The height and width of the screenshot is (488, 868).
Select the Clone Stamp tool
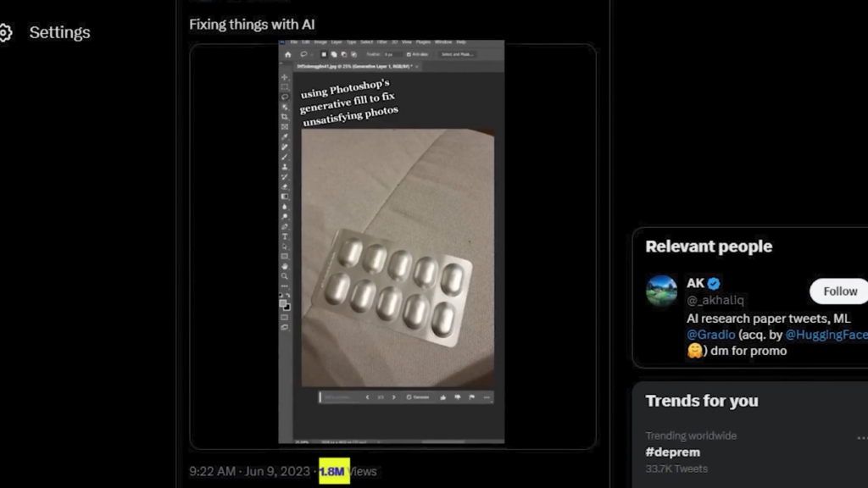285,167
